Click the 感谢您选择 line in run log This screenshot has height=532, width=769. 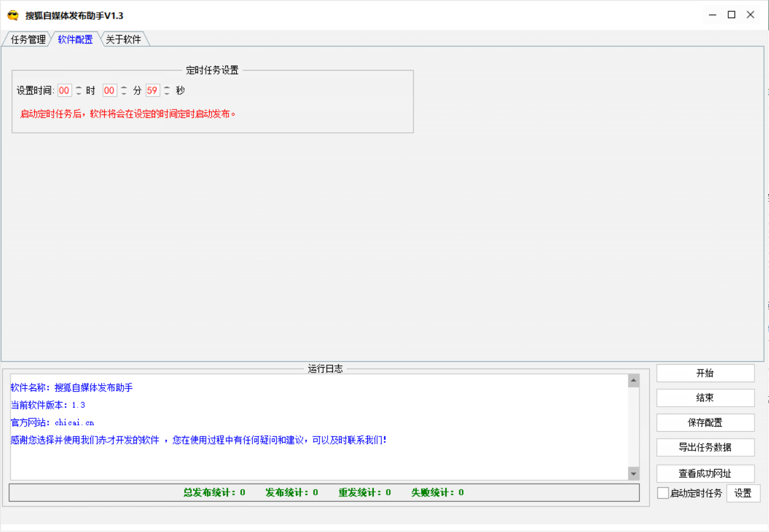point(198,440)
